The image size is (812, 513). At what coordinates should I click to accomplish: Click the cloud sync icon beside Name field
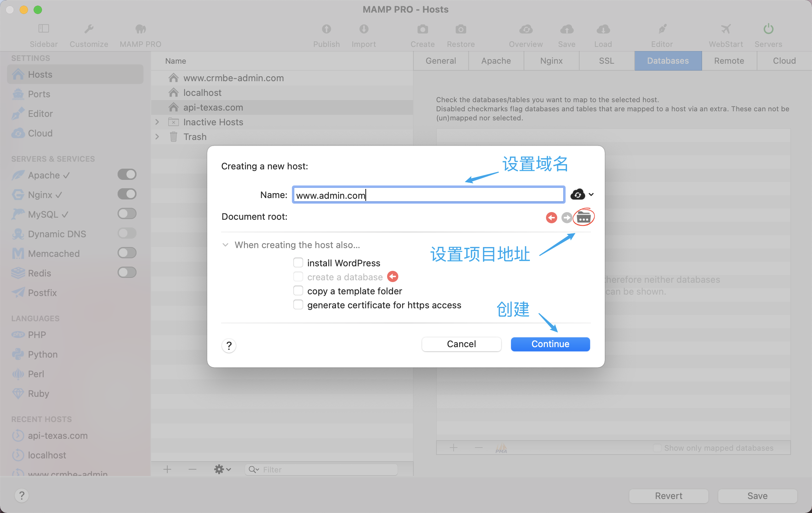coord(578,195)
